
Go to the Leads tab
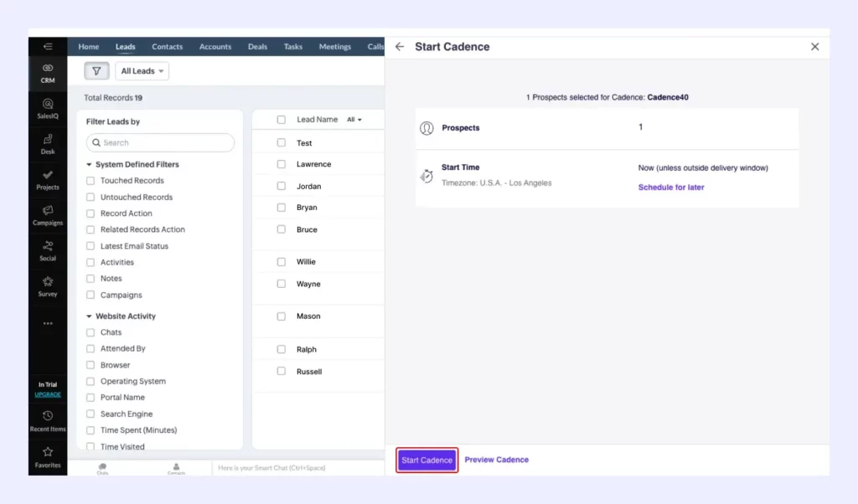tap(126, 46)
